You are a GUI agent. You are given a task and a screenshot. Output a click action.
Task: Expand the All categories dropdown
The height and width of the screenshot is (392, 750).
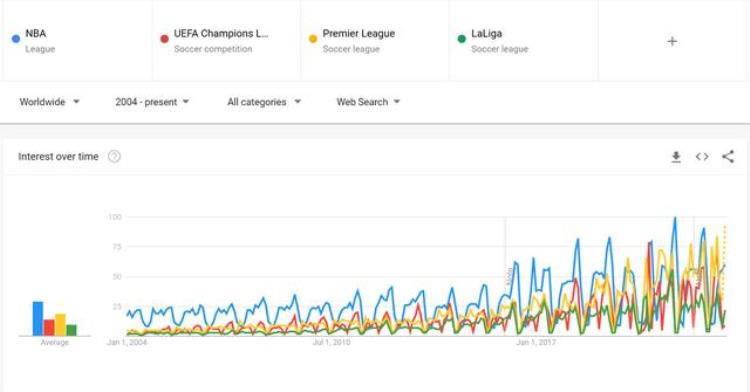264,102
